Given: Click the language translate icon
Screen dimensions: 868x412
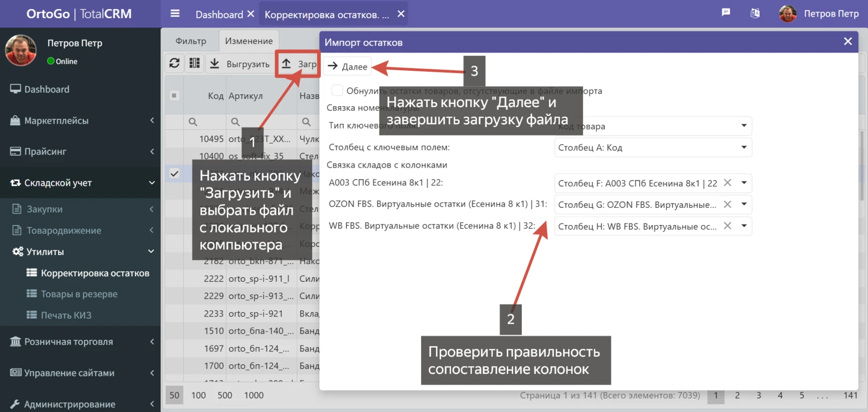Looking at the screenshot, I should pos(754,13).
